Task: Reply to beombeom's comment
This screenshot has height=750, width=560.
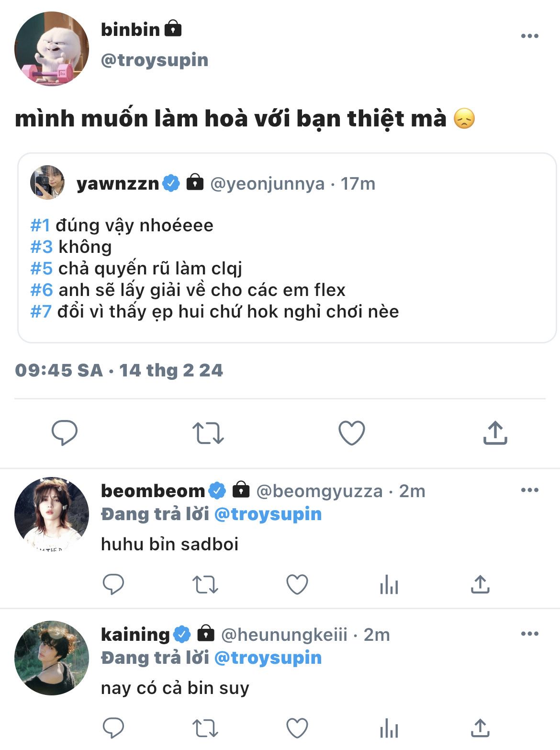Action: click(113, 584)
